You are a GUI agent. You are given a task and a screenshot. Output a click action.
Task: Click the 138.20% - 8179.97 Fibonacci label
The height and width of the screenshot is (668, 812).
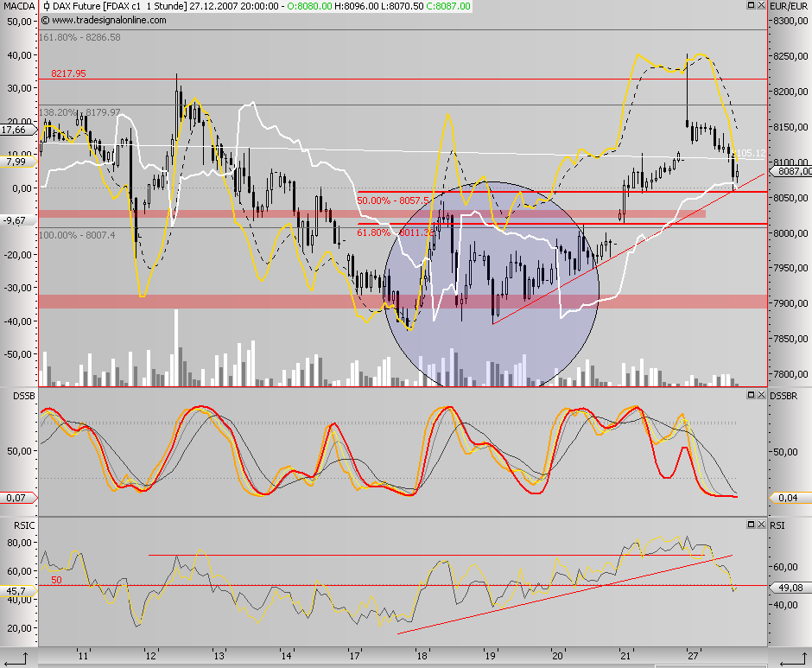pos(79,112)
